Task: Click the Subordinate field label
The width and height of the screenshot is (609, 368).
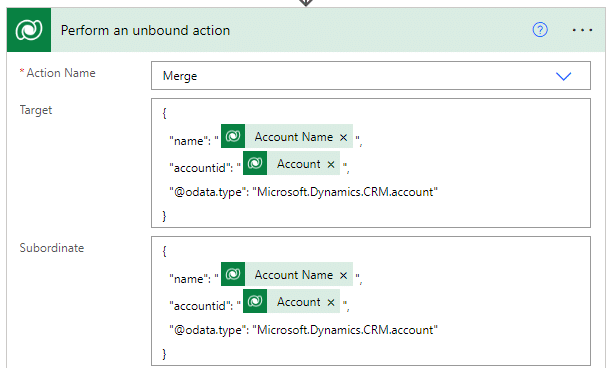Action: (52, 248)
